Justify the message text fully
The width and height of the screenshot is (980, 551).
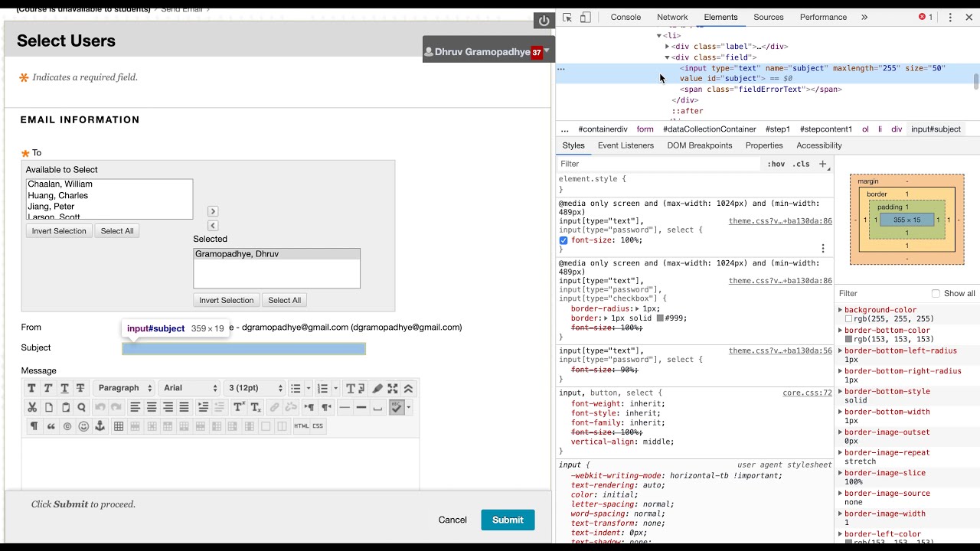(184, 407)
